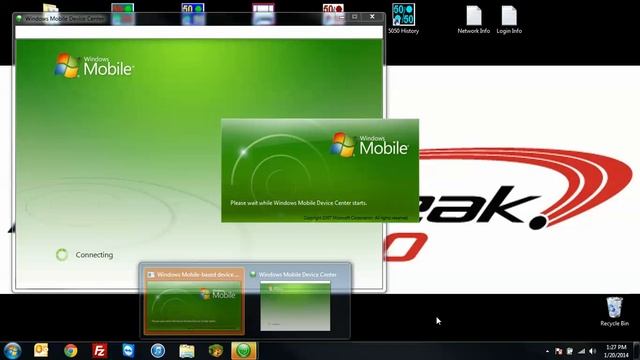This screenshot has height=360, width=640.
Task: Select the Login Info desktop file
Action: 509,19
